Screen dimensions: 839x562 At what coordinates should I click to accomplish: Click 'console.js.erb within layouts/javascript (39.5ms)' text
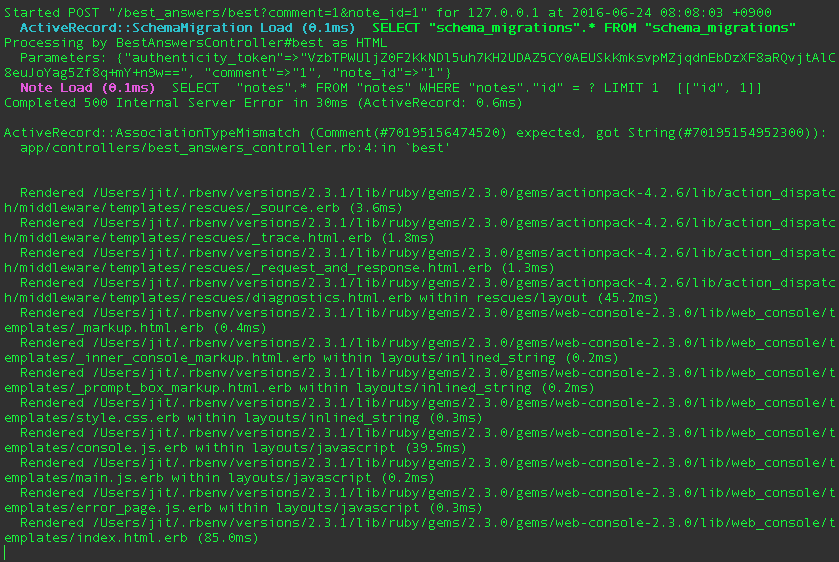point(271,447)
